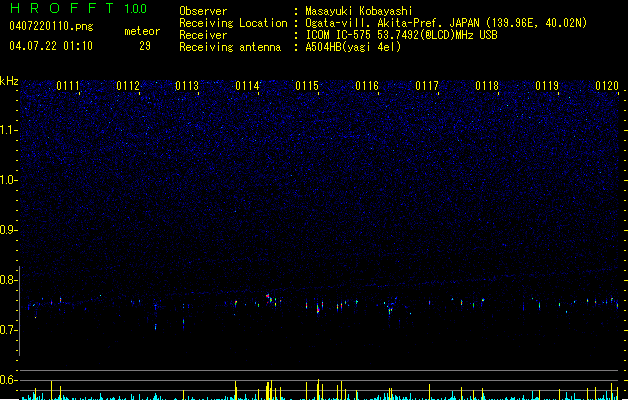Click the HROFFT 1.0.0 title text

point(78,8)
